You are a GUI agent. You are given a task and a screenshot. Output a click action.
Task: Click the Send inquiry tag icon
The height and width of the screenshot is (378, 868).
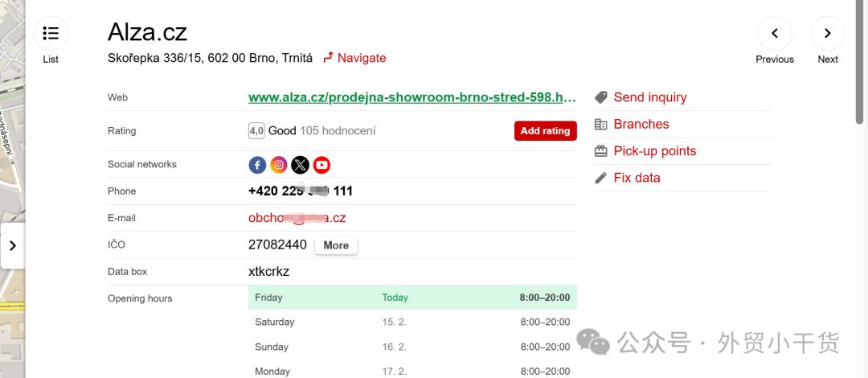[600, 97]
